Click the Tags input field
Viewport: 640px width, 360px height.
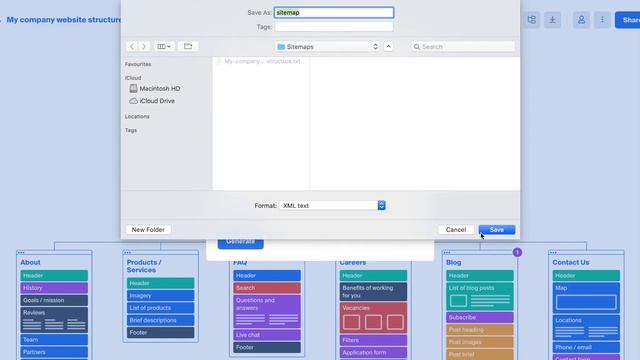click(x=334, y=27)
